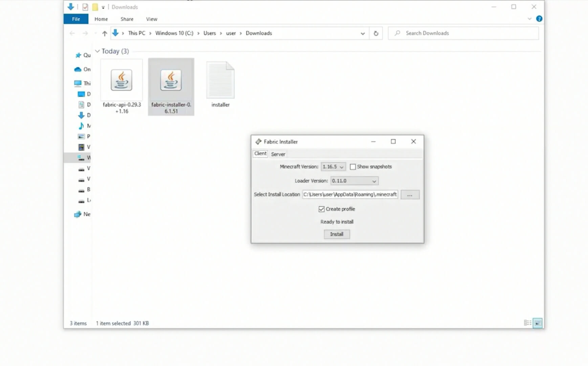Open Explorer help question mark icon
The width and height of the screenshot is (588, 366).
(539, 19)
